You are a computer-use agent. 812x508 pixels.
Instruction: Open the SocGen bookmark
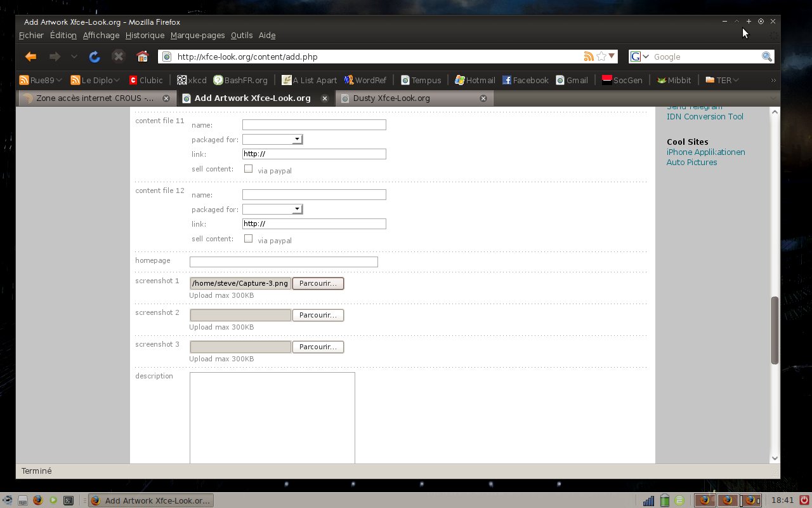point(622,80)
